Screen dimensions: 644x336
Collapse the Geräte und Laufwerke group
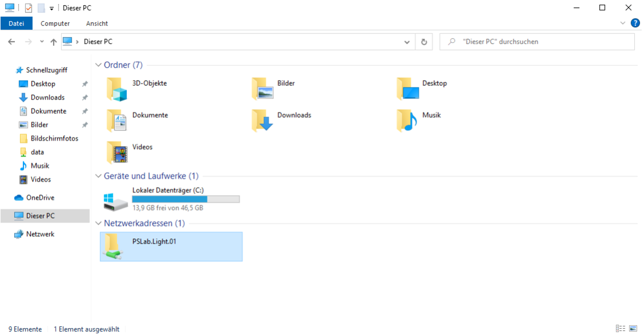pos(98,176)
